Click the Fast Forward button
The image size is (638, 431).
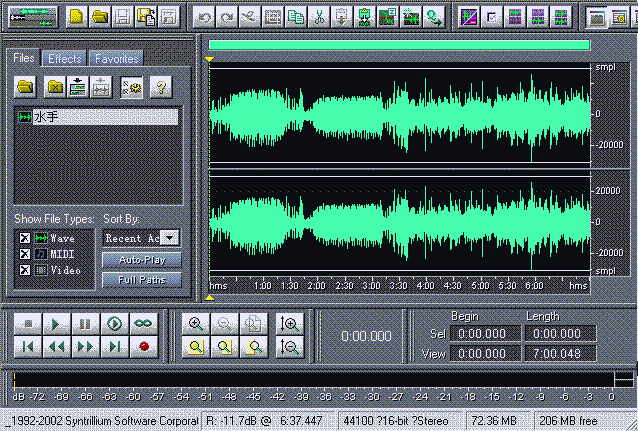coord(85,347)
